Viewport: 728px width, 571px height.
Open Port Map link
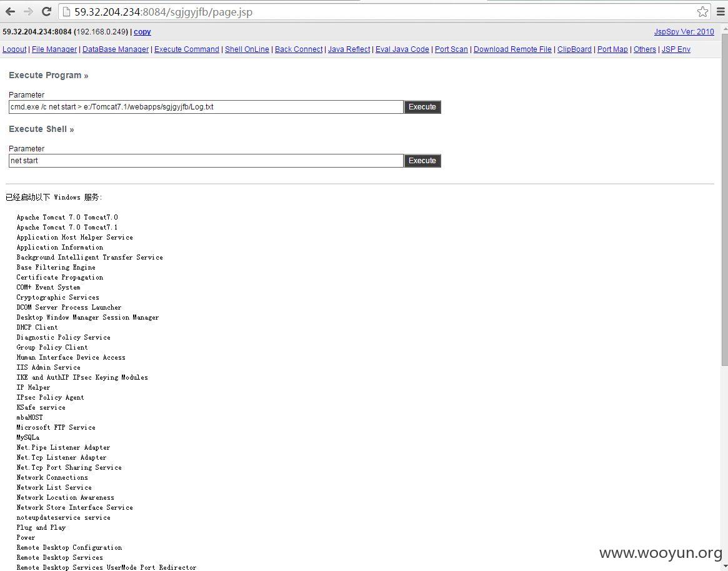click(x=612, y=49)
